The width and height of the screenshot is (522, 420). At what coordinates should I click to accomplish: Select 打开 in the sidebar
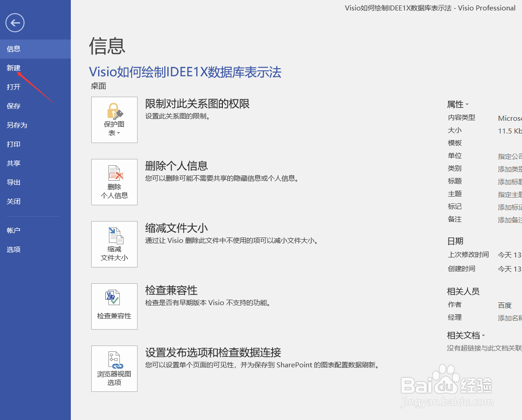(35, 87)
